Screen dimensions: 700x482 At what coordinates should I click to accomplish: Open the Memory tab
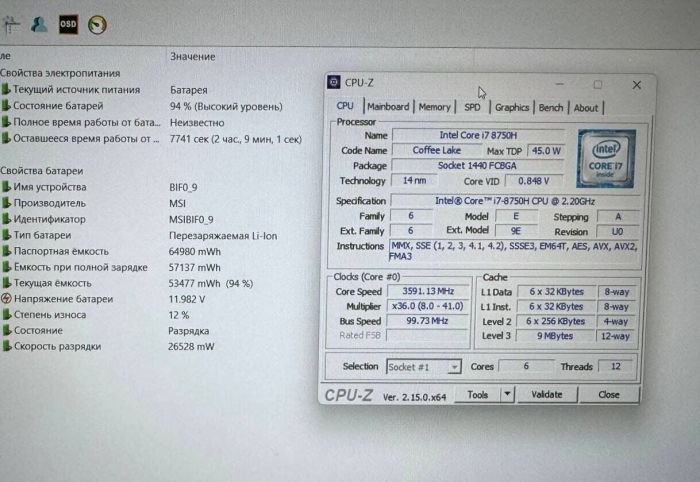coord(434,107)
